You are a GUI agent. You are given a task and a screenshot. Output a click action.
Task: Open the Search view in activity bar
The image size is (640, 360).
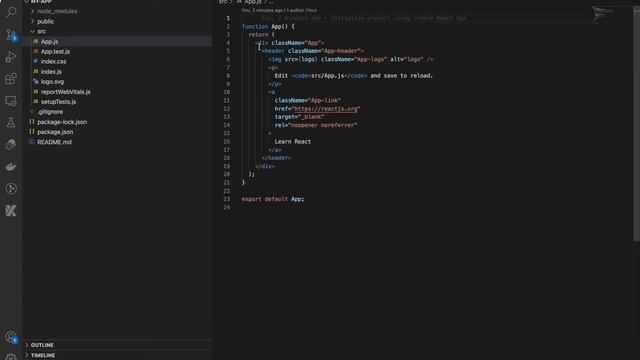[x=11, y=12]
